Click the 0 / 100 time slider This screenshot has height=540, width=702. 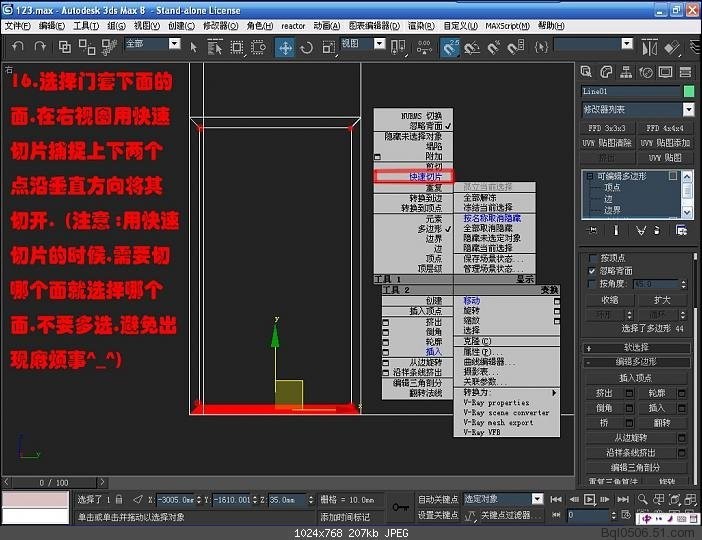coord(54,483)
